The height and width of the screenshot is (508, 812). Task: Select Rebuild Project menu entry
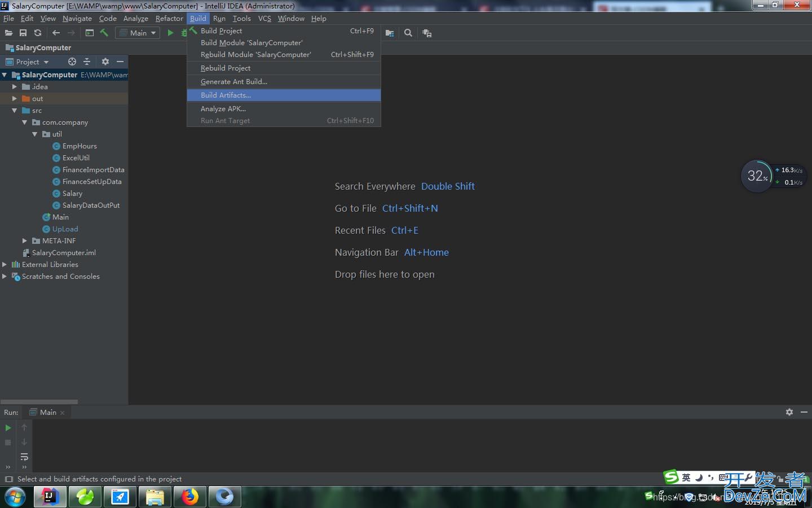pyautogui.click(x=284, y=68)
